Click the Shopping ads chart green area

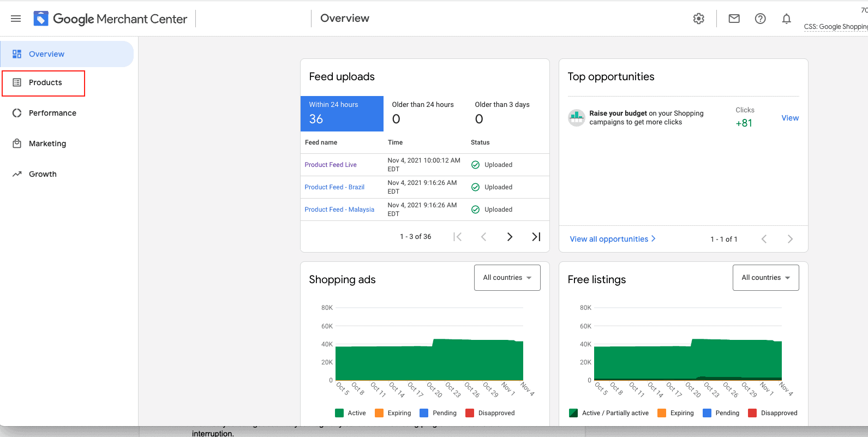pos(429,361)
